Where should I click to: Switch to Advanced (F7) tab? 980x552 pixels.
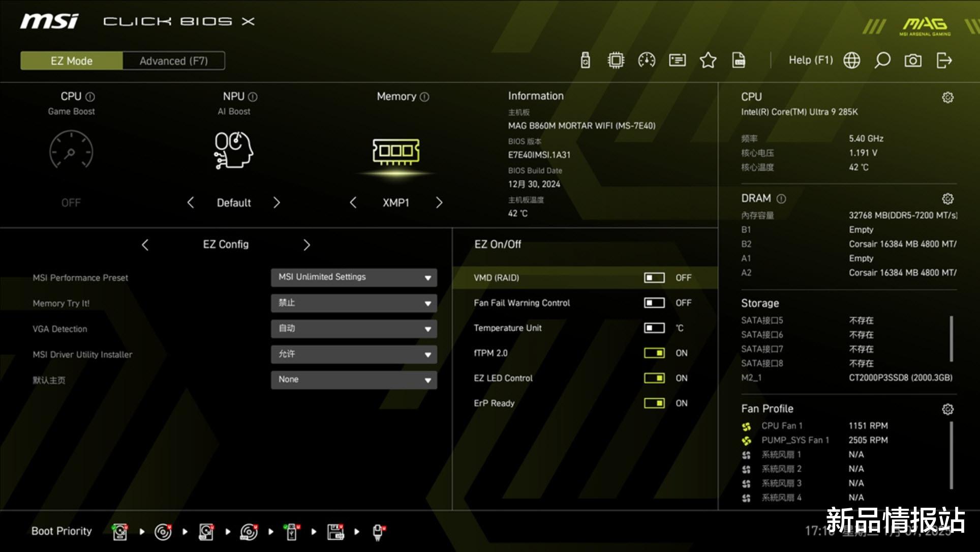click(x=174, y=61)
